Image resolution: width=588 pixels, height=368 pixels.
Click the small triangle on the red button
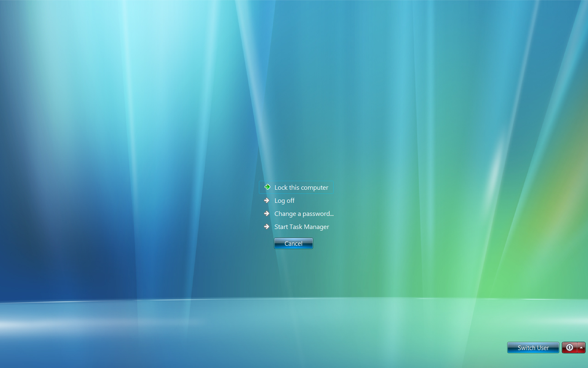pos(581,348)
